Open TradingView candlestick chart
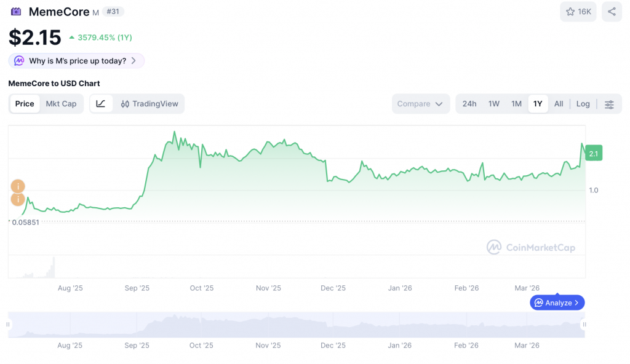 tap(150, 104)
